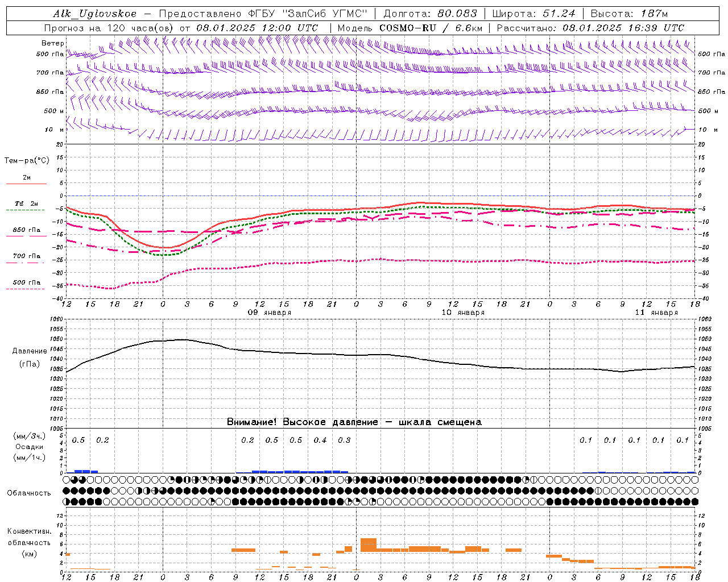
Task: Click the left '10 м' wind level label
Action: 55,130
